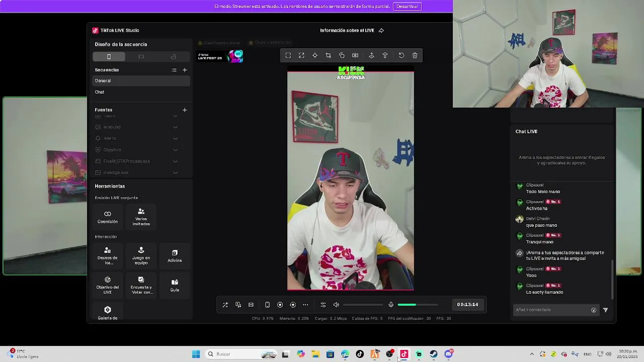Open the three-dots more options menu
644x362 pixels.
305,305
